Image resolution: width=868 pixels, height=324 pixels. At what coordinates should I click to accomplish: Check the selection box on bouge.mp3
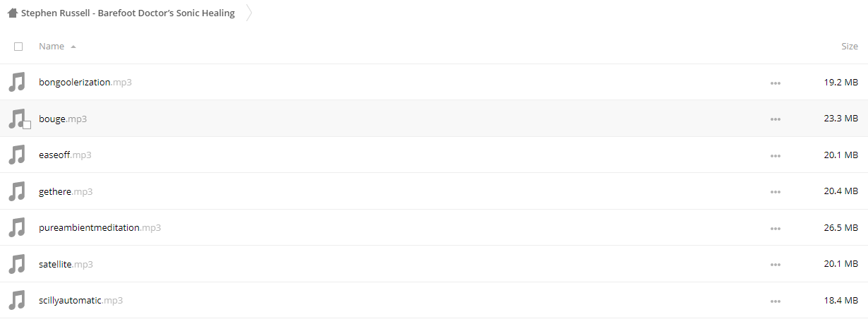coord(27,125)
